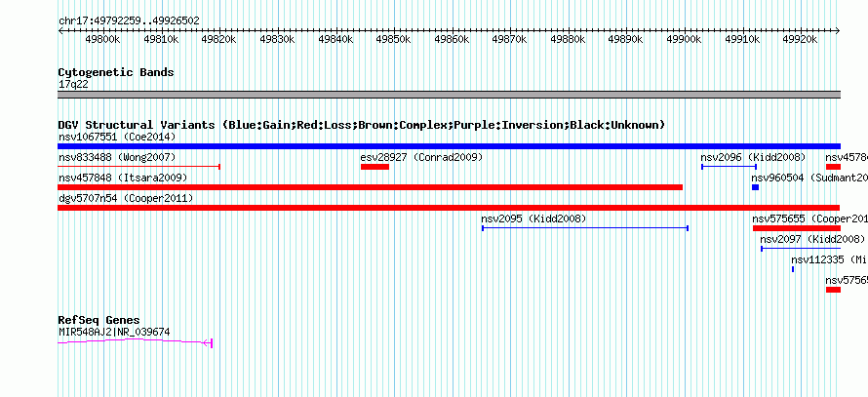Select the red dgv5707n54 loss bar
868x397 pixels.
449,208
